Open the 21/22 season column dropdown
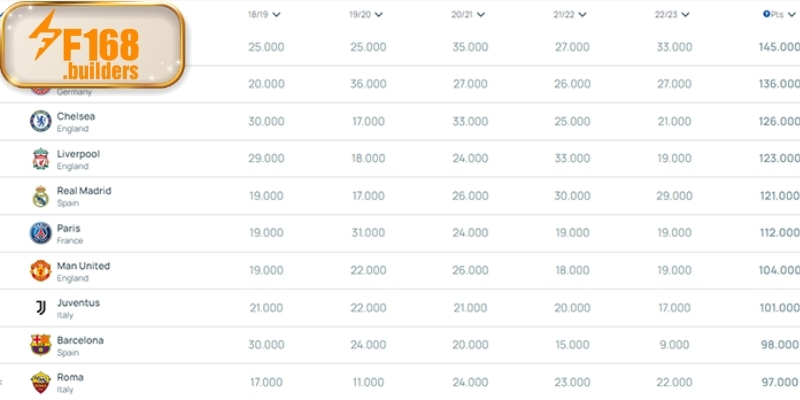 pos(582,15)
